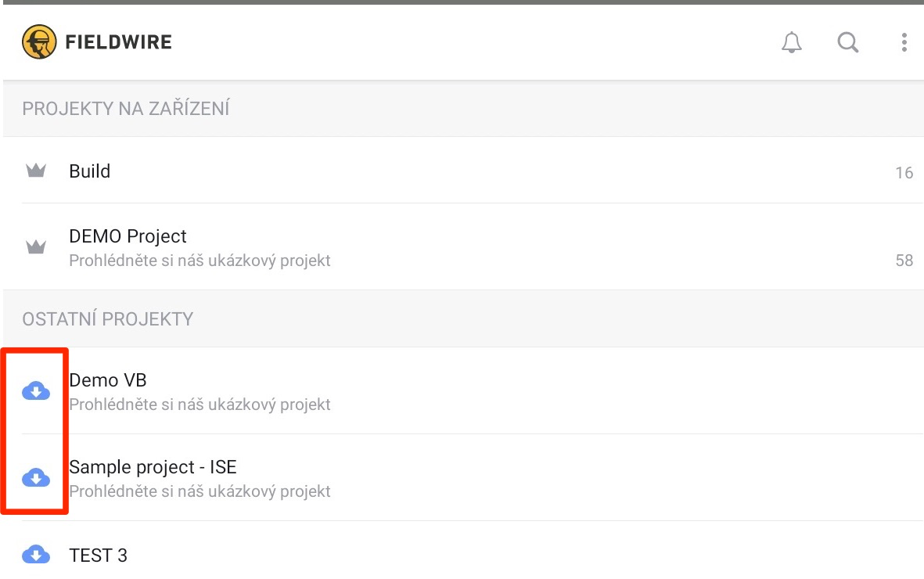Viewport: 924px width, 579px height.
Task: Click the "Projekty na zařízení" section header
Action: coord(126,109)
